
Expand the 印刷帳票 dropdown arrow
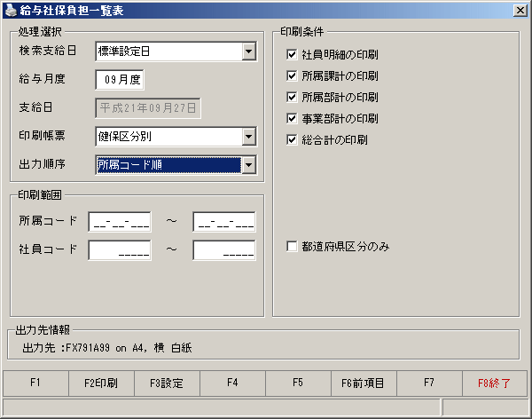[249, 137]
